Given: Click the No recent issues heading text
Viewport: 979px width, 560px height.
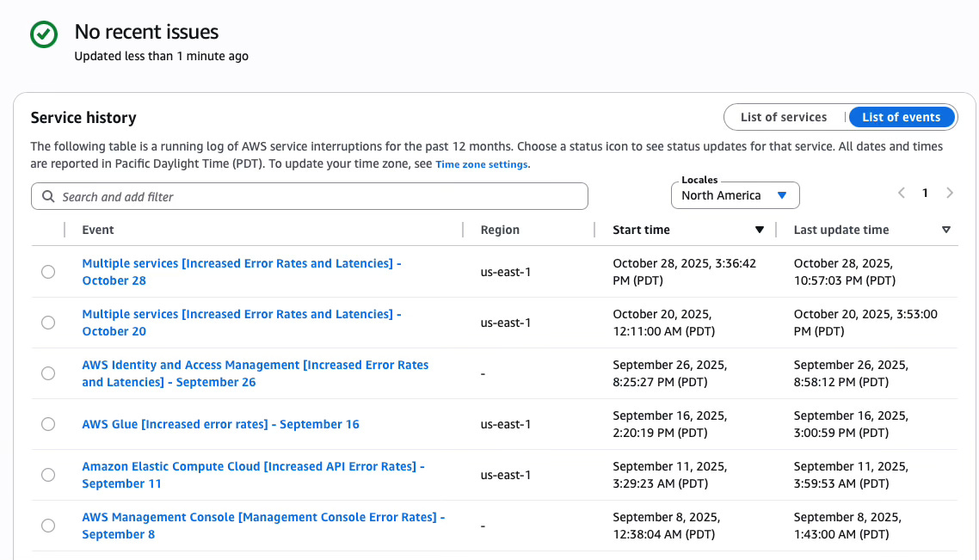Looking at the screenshot, I should pyautogui.click(x=147, y=32).
